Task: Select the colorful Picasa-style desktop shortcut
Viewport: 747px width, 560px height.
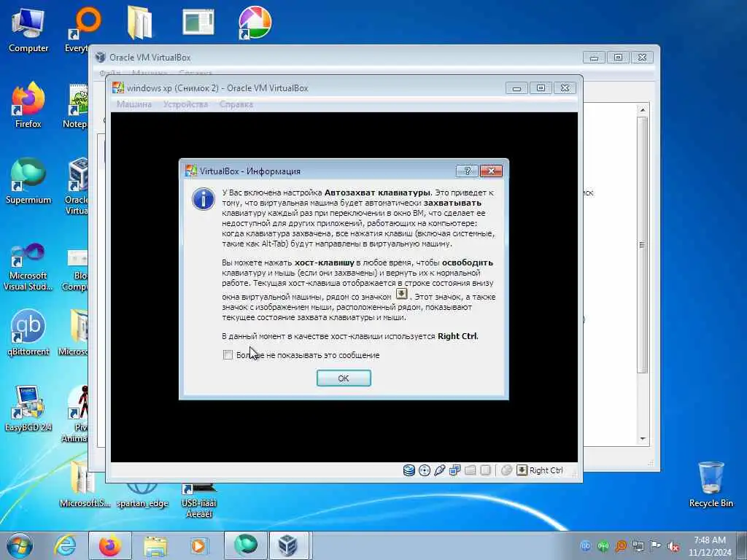Action: (255, 23)
